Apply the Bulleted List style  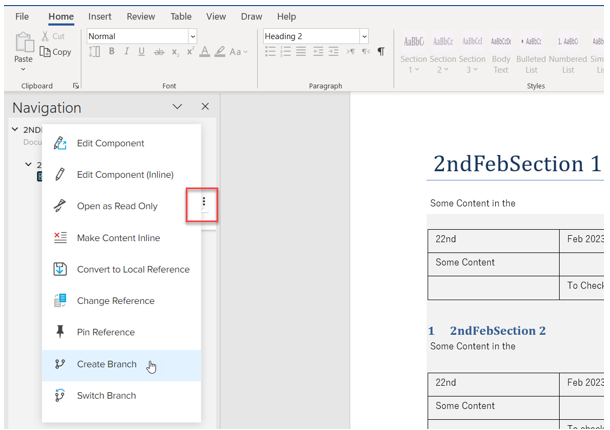click(531, 54)
